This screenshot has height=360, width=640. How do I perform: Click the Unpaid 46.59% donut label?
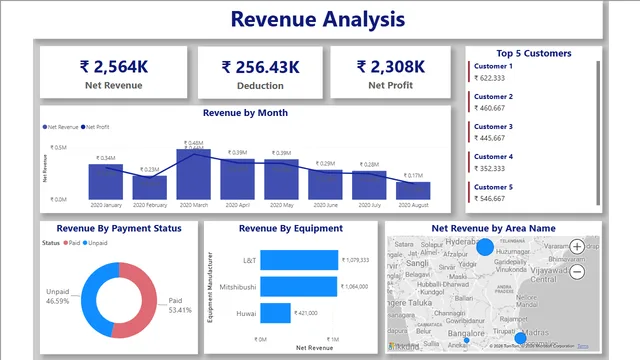click(58, 296)
